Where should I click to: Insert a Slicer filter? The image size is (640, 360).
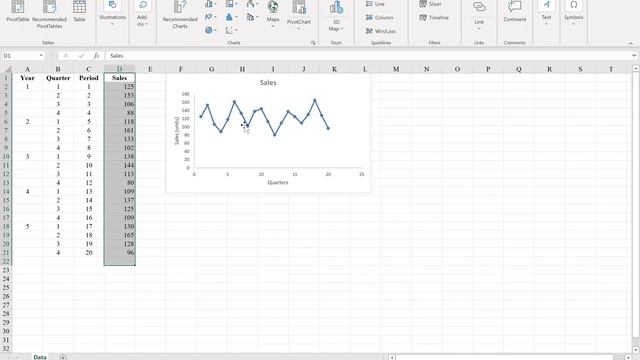point(431,4)
